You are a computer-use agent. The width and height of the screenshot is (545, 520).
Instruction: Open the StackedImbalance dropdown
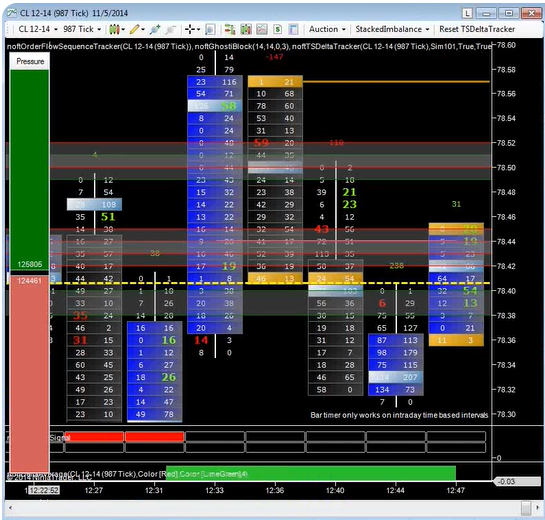392,29
